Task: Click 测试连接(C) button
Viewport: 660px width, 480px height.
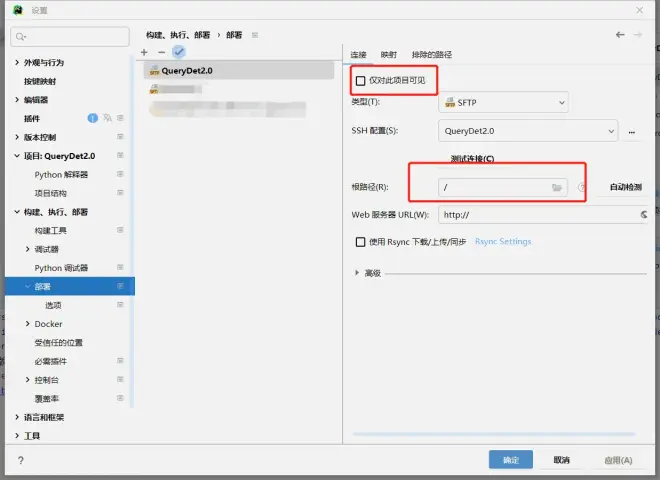Action: pyautogui.click(x=472, y=159)
